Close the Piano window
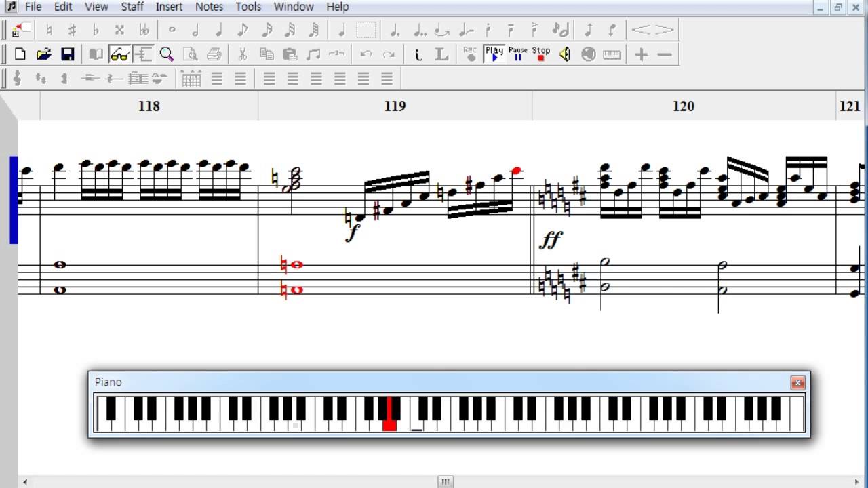The image size is (868, 488). [x=798, y=383]
